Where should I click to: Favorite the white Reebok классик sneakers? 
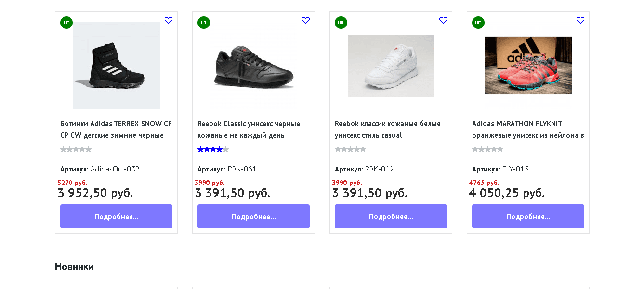point(443,20)
